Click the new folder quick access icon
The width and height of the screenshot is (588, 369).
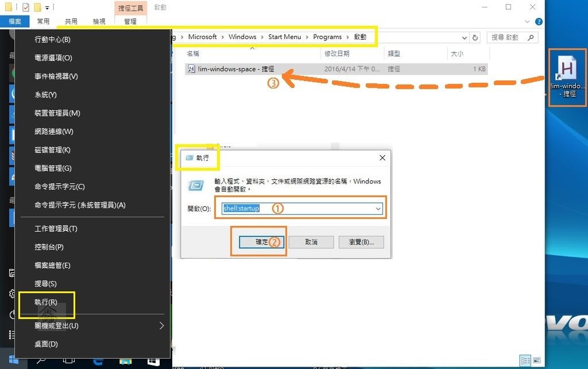tap(37, 7)
